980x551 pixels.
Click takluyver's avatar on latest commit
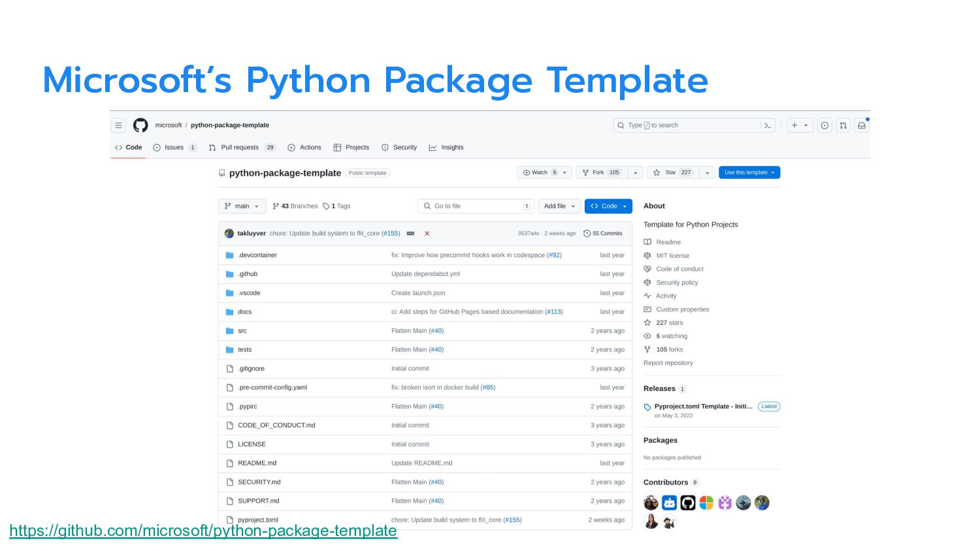click(229, 233)
